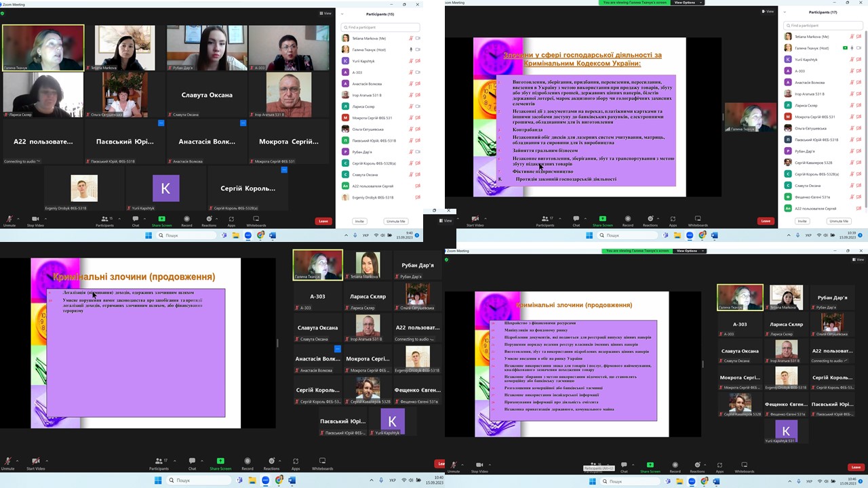Open Reactions in the Шахрайство slide window
868x488 pixels.
pos(697,467)
